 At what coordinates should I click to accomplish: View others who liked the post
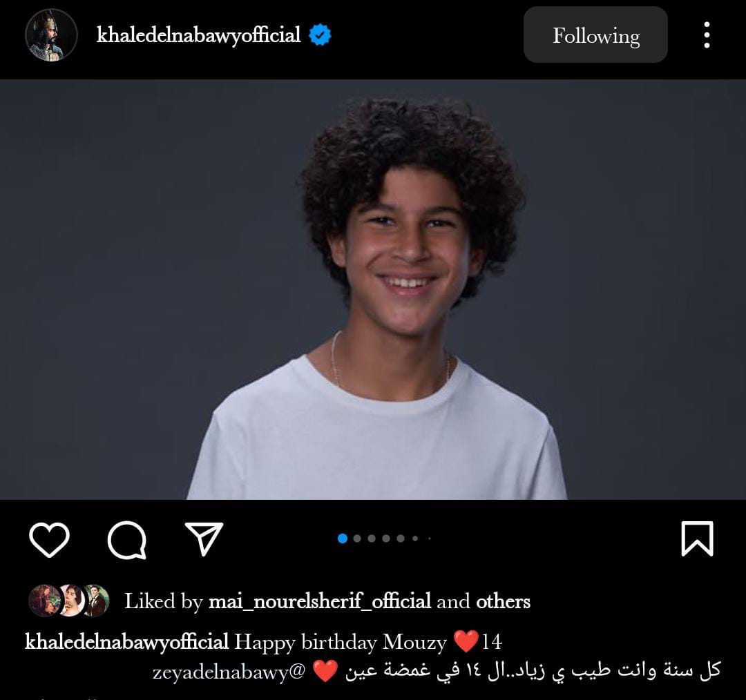pos(503,601)
